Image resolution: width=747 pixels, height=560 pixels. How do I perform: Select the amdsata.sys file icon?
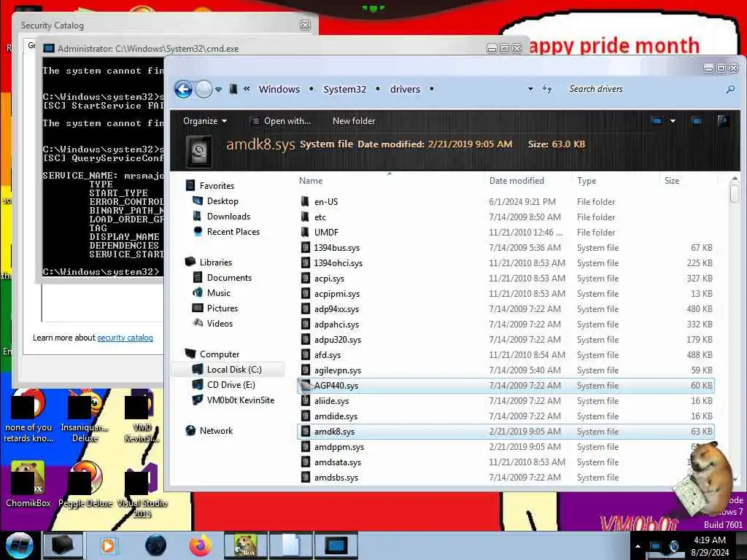point(306,462)
